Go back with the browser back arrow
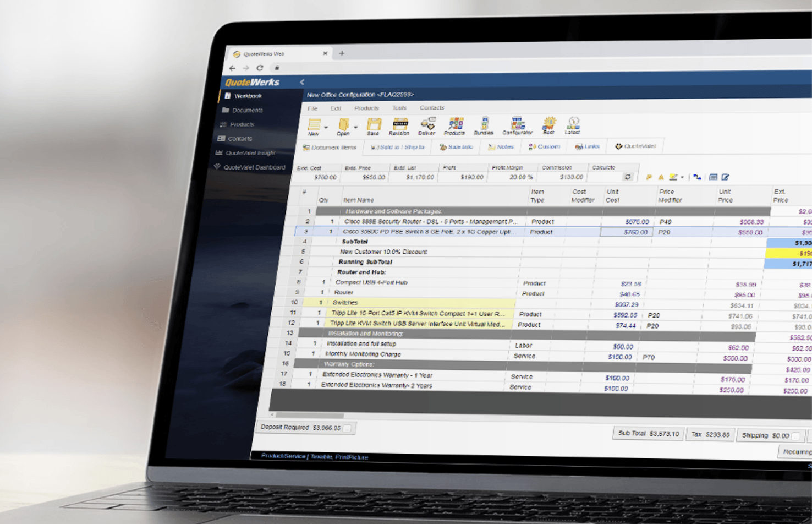The height and width of the screenshot is (524, 812). [x=232, y=68]
